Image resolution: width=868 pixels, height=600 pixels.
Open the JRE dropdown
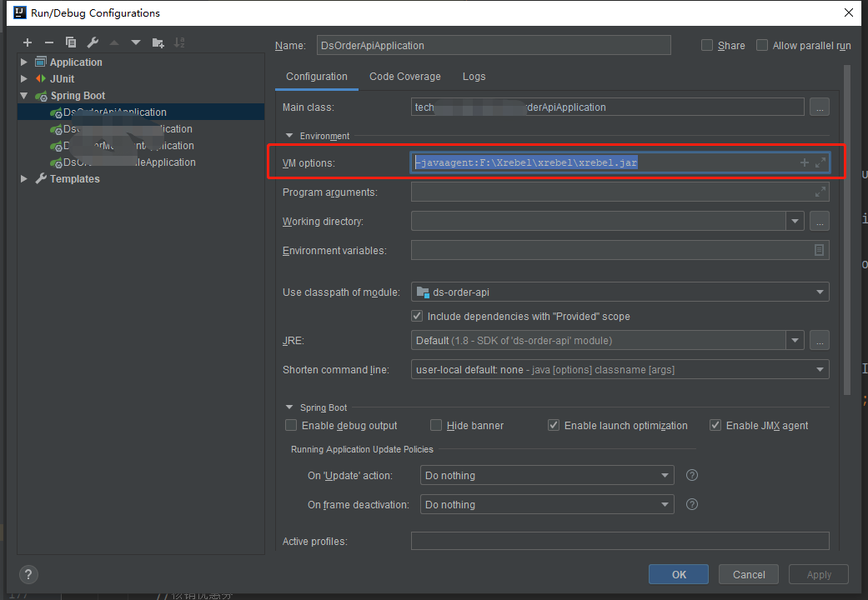point(795,340)
